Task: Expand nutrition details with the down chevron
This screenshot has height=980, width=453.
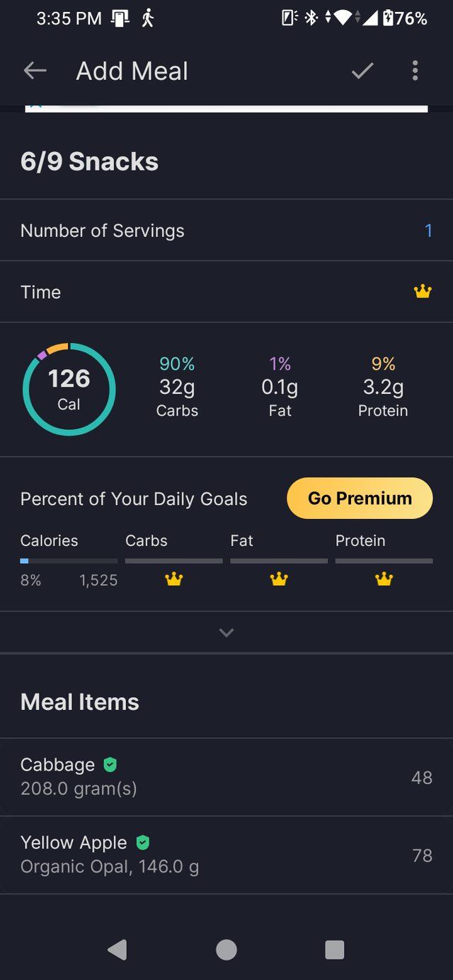Action: 226,632
